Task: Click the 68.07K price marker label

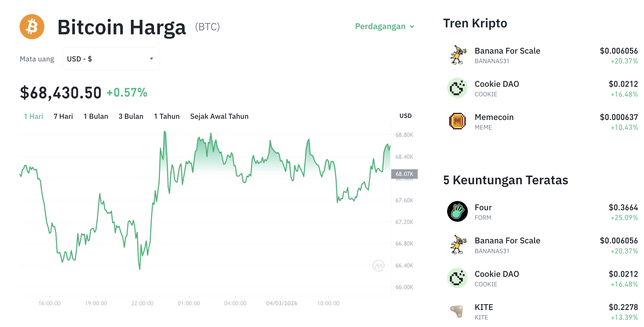Action: 405,173
